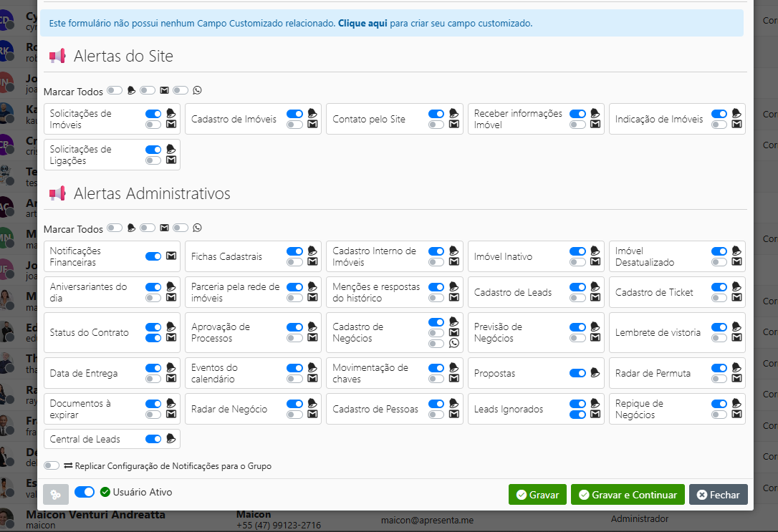Click the gears icon button at bottom left
The height and width of the screenshot is (532, 778).
(56, 495)
